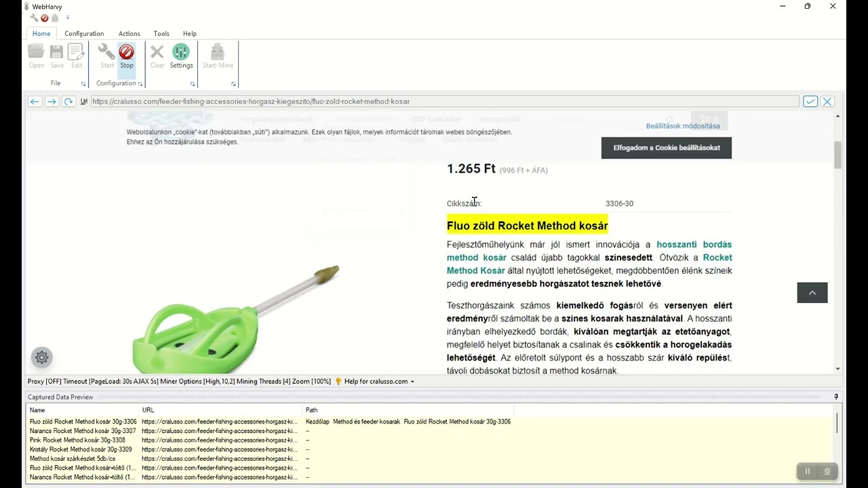Click the URL icon beside address bar
868x488 pixels.
pyautogui.click(x=84, y=102)
